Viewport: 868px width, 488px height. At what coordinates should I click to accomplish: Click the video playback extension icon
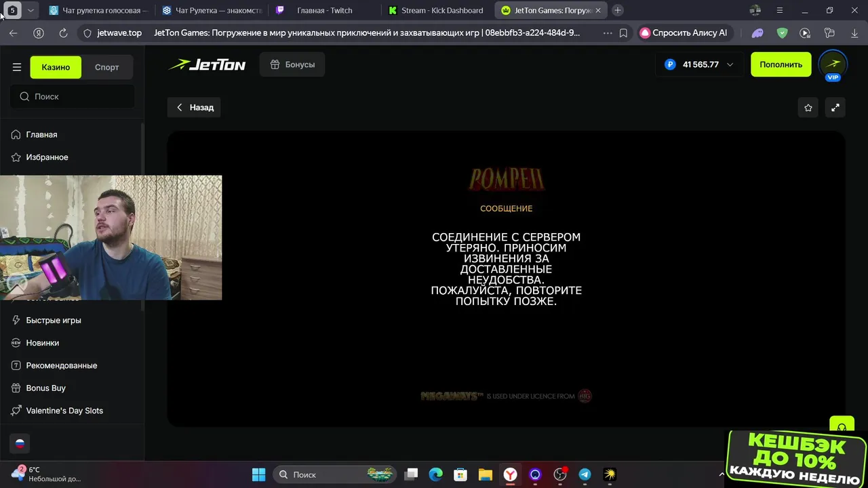coord(805,33)
